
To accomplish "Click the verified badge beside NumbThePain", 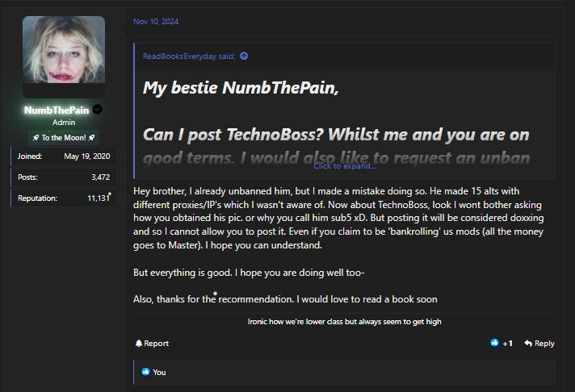I will (98, 110).
